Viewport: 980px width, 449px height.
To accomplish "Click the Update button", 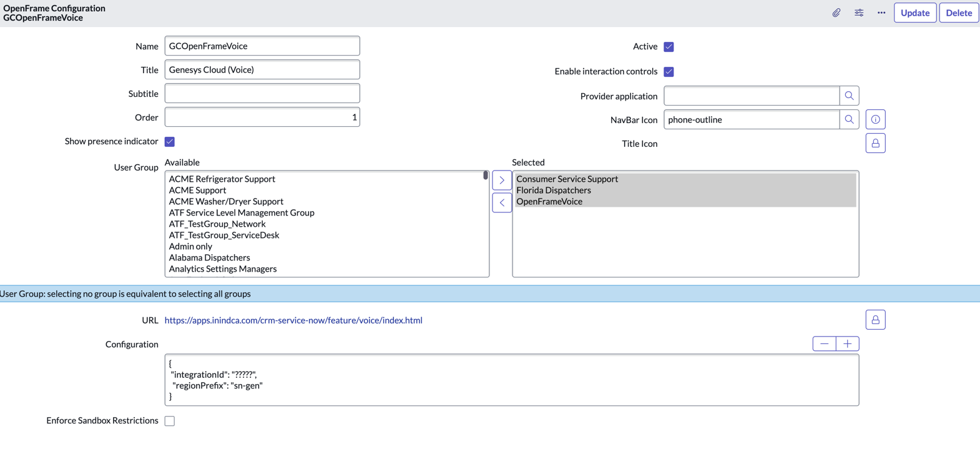I will (914, 12).
